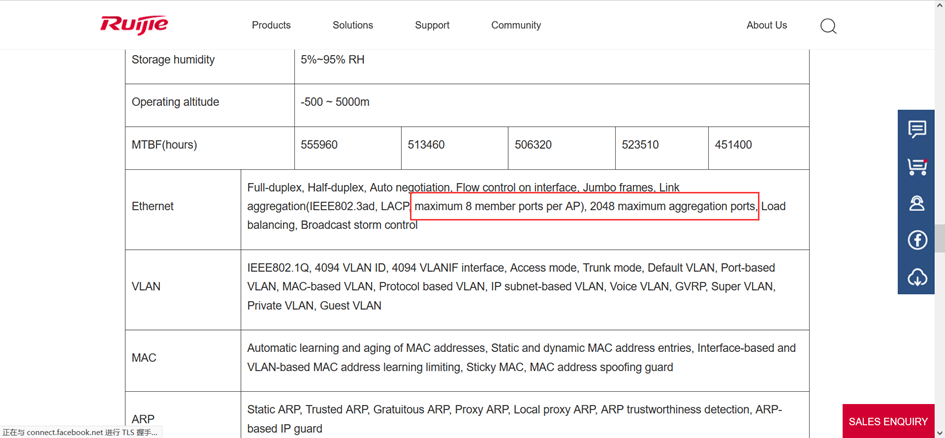
Task: Visit the Facebook page via sidebar icon
Action: [916, 240]
